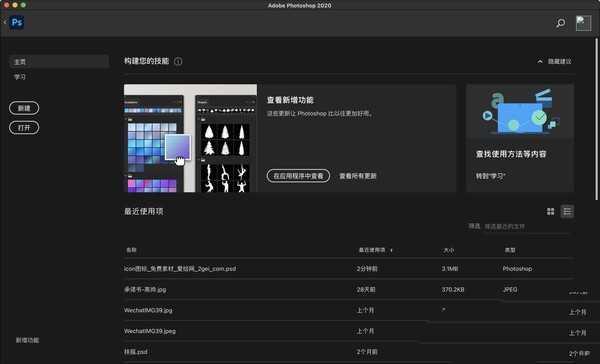Image resolution: width=600 pixels, height=364 pixels.
Task: Click the info icon beside 构建您的技能
Action: (178, 61)
